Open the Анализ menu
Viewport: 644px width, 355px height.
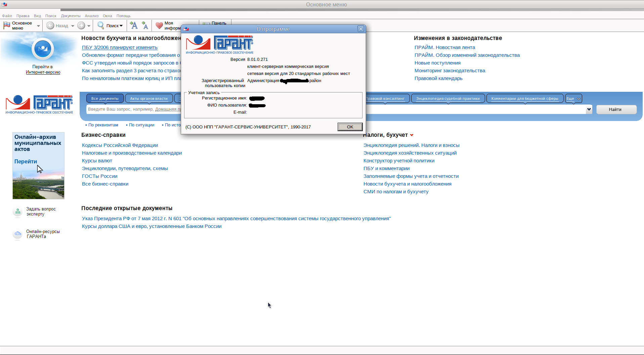click(92, 16)
